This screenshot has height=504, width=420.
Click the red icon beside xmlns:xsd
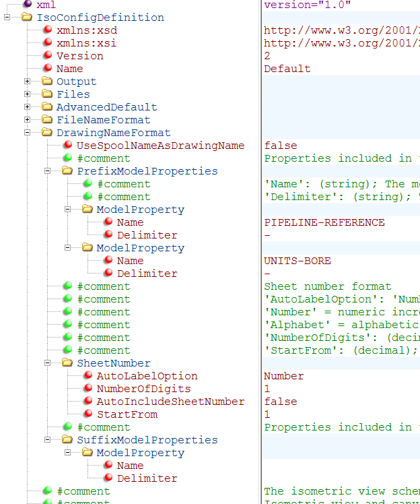pyautogui.click(x=47, y=30)
